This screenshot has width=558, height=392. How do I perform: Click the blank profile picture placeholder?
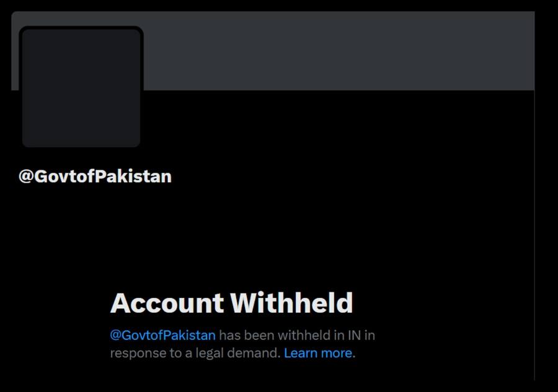point(81,88)
